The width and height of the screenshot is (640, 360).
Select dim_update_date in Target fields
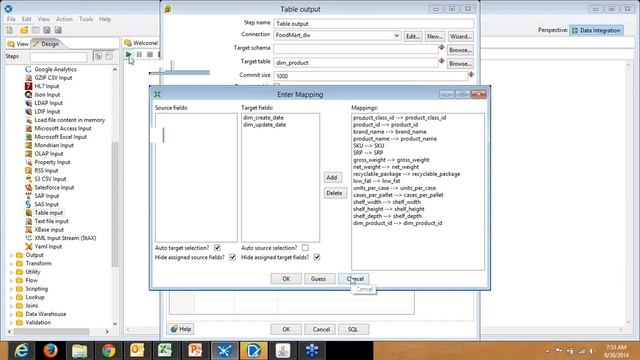pyautogui.click(x=264, y=124)
